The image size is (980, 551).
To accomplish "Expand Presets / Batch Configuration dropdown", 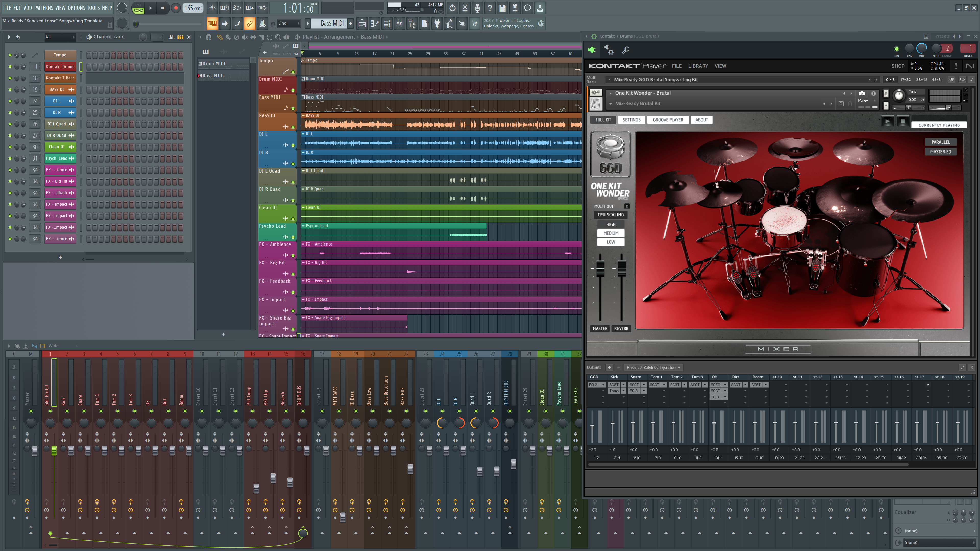I will click(x=653, y=367).
